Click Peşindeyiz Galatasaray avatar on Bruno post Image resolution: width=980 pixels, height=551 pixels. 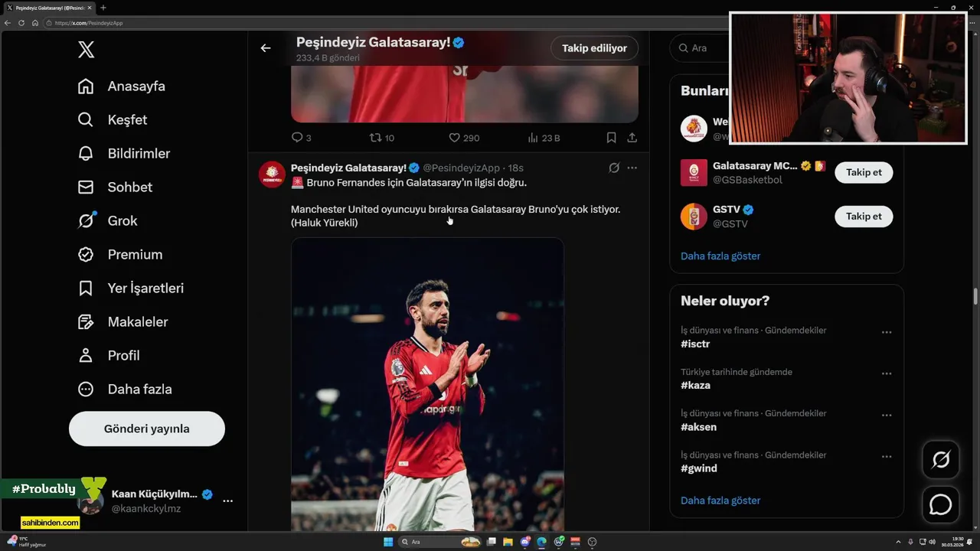(x=272, y=174)
